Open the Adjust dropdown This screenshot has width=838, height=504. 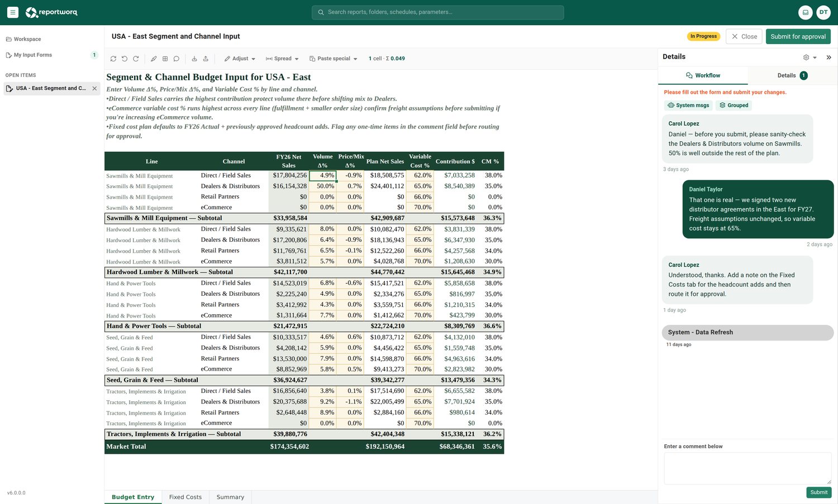pos(240,59)
